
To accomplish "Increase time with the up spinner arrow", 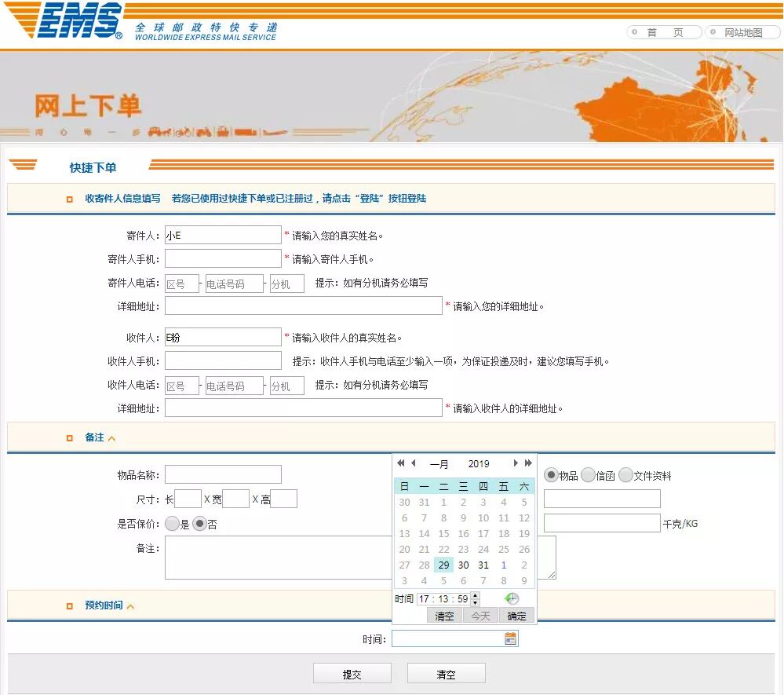I will (x=476, y=595).
